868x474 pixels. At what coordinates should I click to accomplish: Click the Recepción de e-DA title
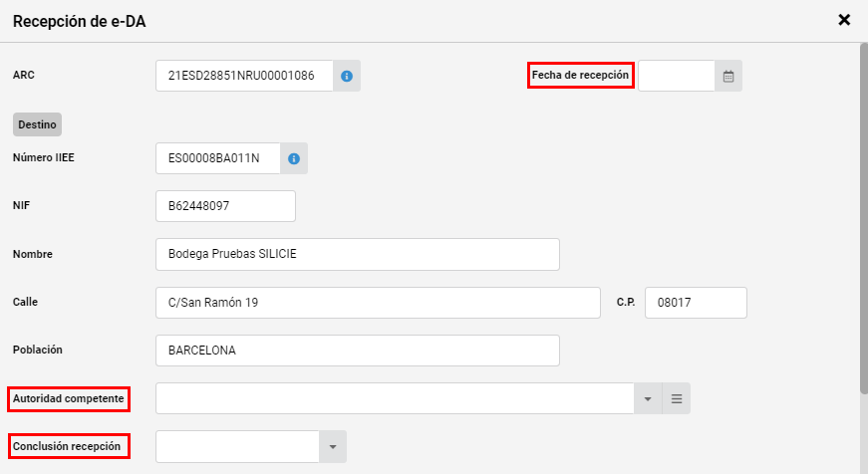[x=79, y=21]
